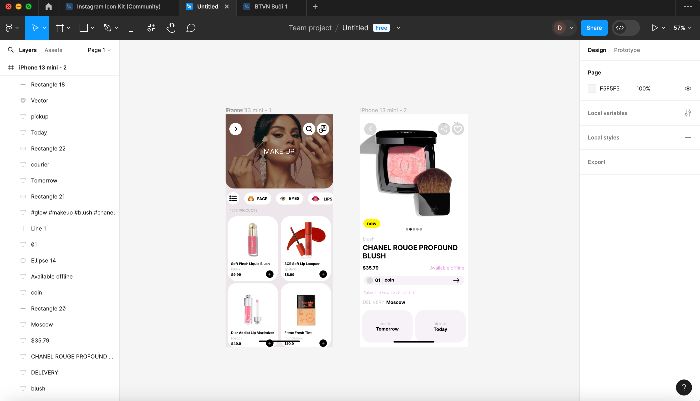The image size is (700, 401).
Task: Expand the Page 1 dropdown
Action: click(x=99, y=50)
